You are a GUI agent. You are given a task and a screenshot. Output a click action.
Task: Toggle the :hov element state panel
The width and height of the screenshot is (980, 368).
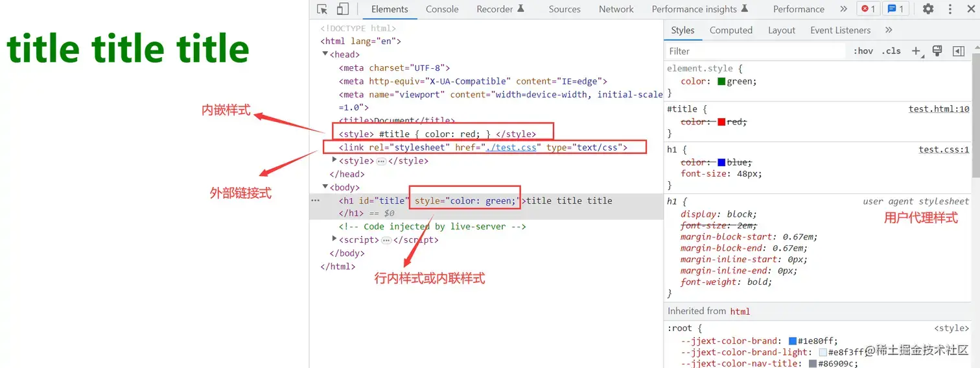click(x=863, y=51)
